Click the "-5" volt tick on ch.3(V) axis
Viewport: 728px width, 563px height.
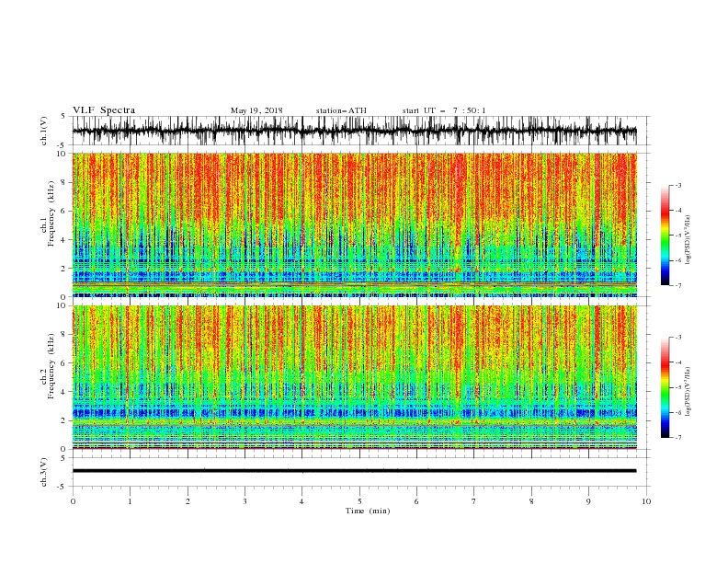click(x=63, y=487)
